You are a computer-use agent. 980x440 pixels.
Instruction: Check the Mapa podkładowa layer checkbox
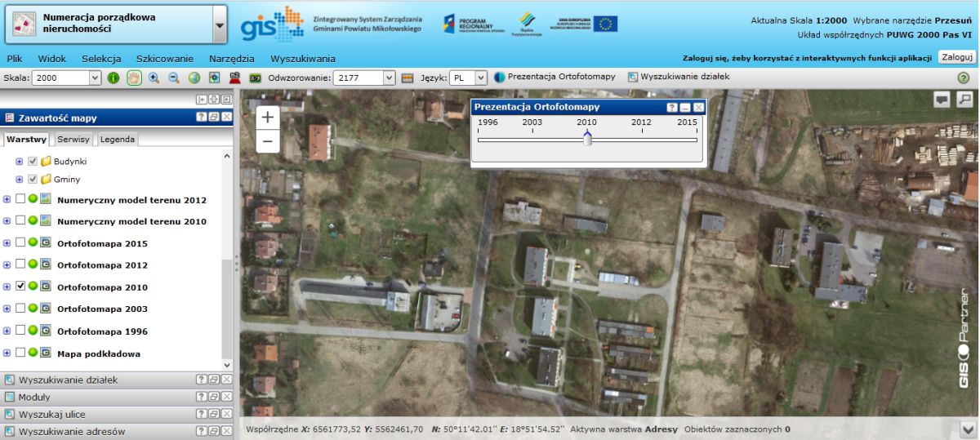pos(20,353)
